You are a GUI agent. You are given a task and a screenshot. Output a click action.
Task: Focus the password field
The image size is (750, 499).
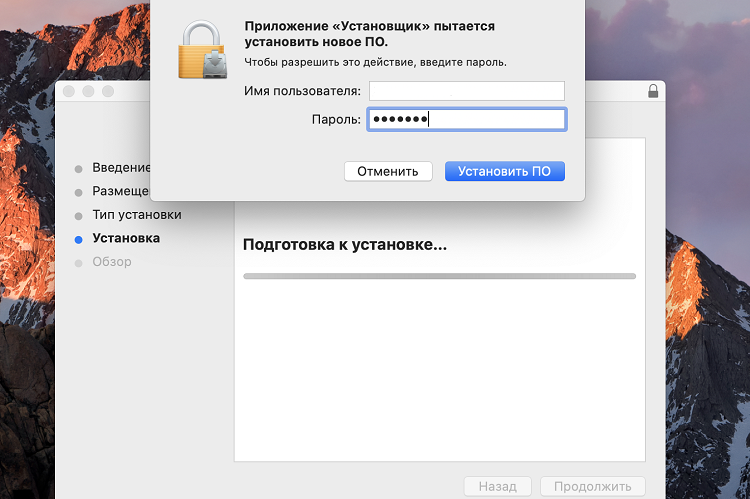coord(467,119)
